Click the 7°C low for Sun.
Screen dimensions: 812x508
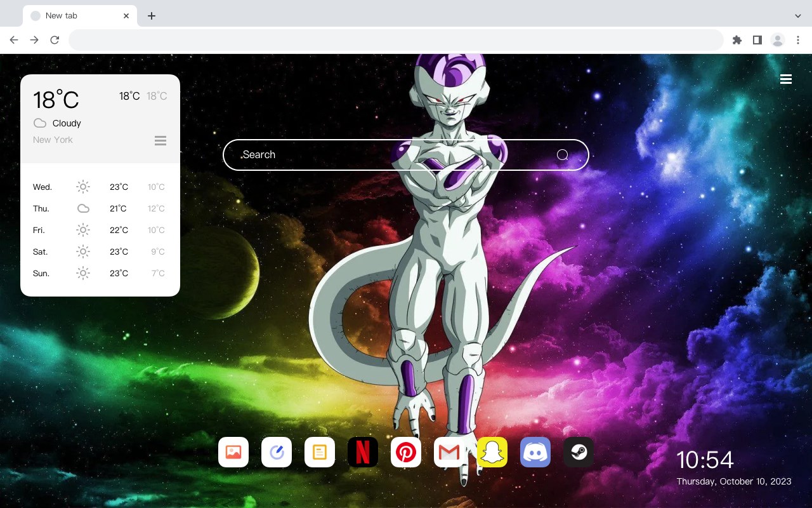click(158, 273)
